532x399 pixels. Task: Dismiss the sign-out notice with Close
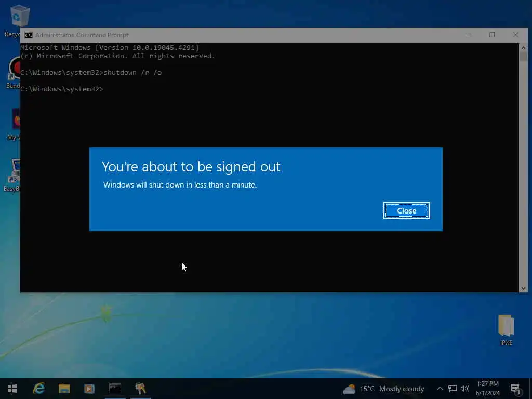pyautogui.click(x=406, y=211)
